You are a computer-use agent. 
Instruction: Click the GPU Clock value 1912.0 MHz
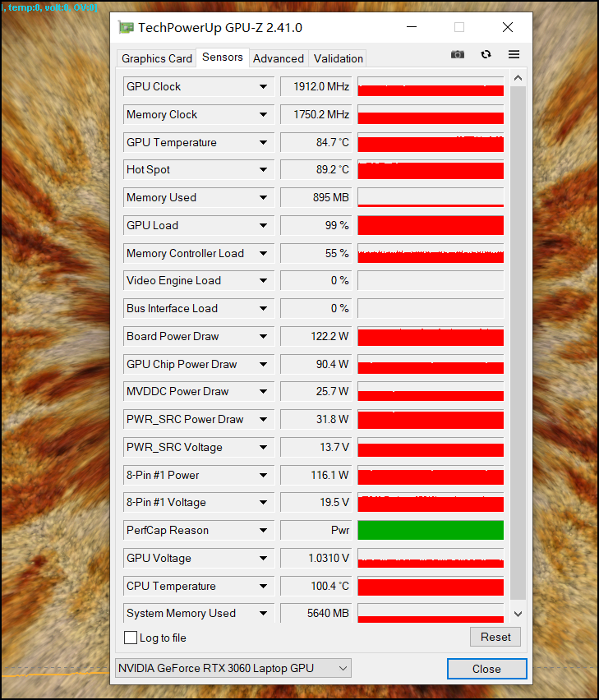coord(316,86)
